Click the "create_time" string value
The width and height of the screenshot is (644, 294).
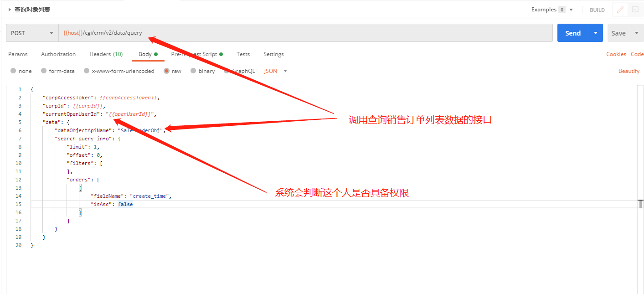point(149,196)
